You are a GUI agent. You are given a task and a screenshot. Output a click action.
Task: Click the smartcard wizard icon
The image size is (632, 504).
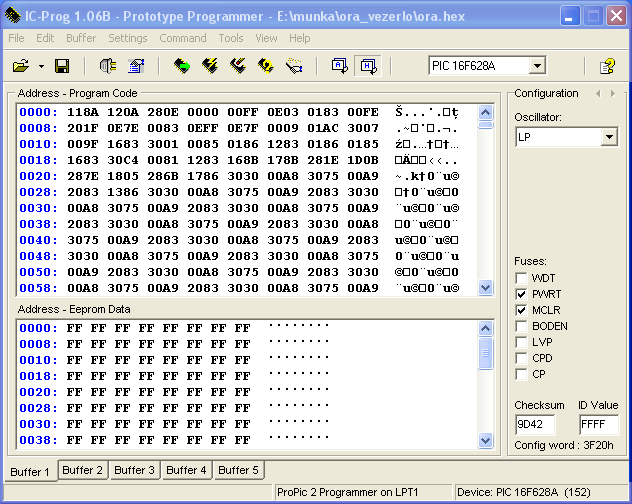(x=294, y=66)
